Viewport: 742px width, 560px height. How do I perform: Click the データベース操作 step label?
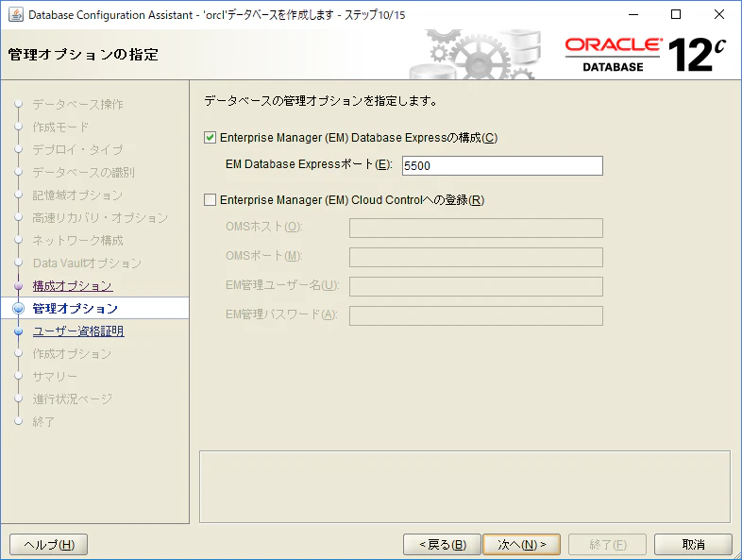pos(78,104)
